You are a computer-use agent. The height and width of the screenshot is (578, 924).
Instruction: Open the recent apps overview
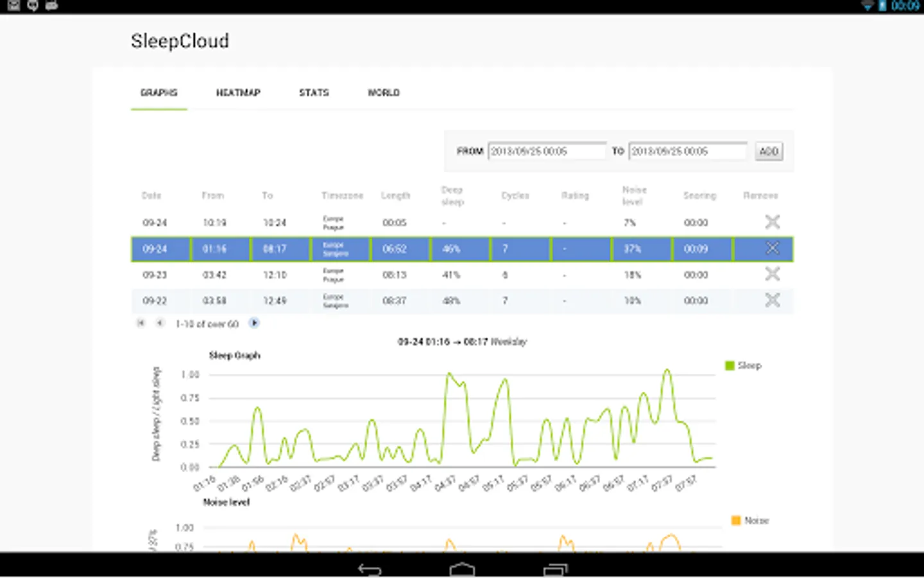556,569
